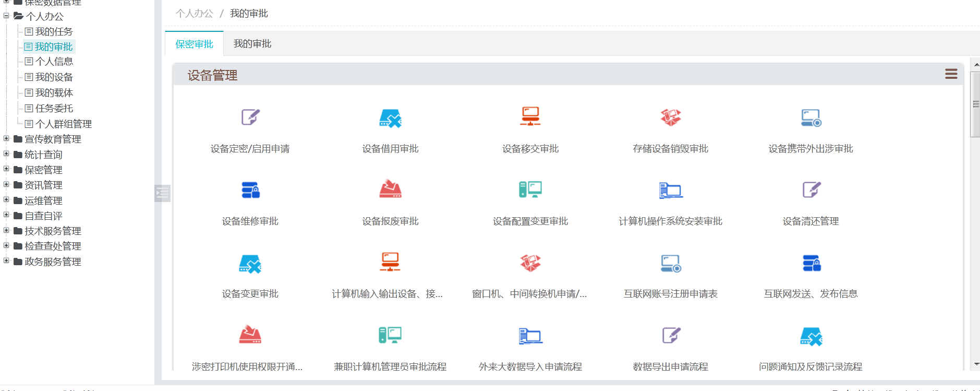This screenshot has height=391, width=980.
Task: Click the 设备借用审批 icon
Action: coord(390,118)
